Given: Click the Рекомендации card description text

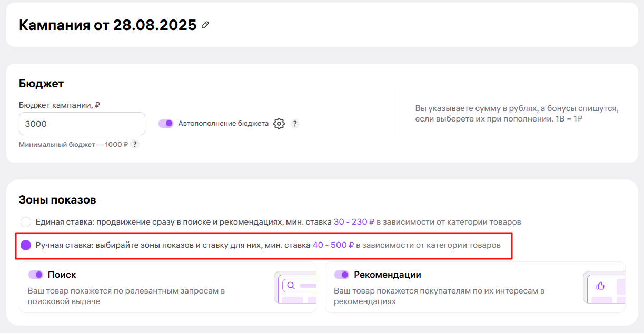Looking at the screenshot, I should tap(439, 296).
